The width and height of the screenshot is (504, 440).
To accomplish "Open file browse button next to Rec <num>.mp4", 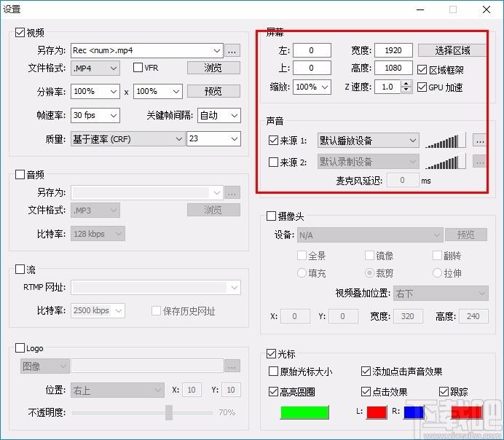I will pyautogui.click(x=232, y=51).
